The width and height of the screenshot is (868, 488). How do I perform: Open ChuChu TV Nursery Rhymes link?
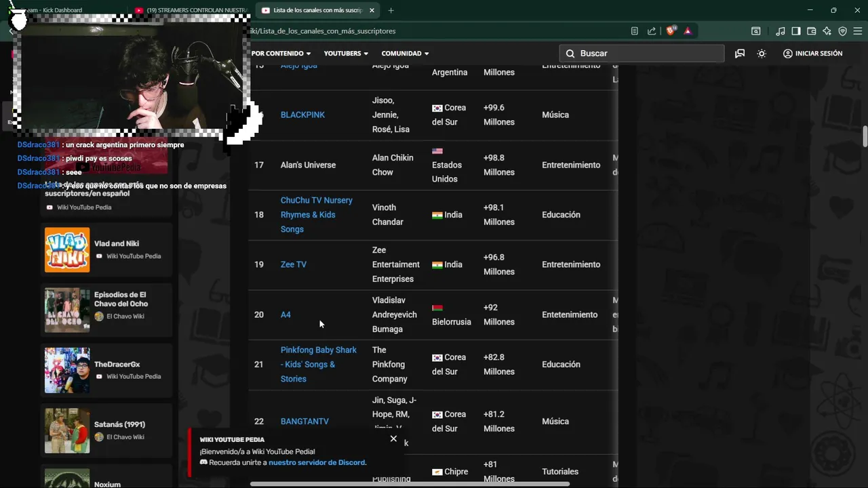pos(317,215)
